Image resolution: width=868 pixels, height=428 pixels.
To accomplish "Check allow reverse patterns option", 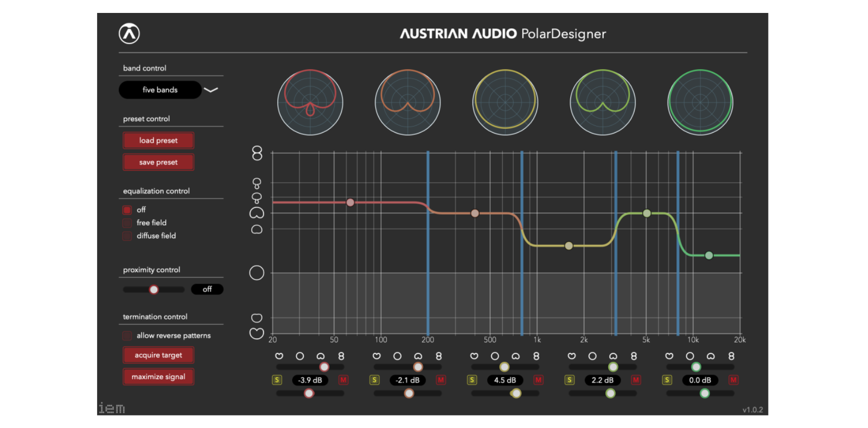I will pyautogui.click(x=127, y=336).
